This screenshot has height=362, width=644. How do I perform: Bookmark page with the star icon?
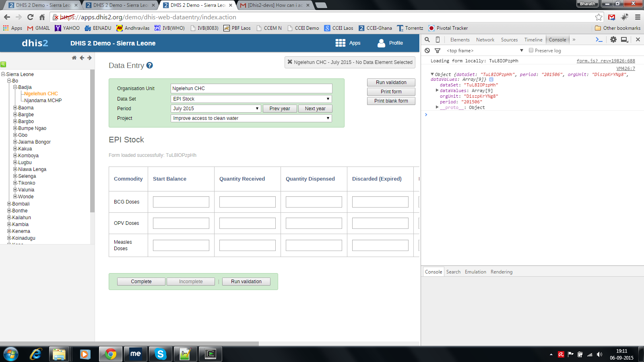599,17
